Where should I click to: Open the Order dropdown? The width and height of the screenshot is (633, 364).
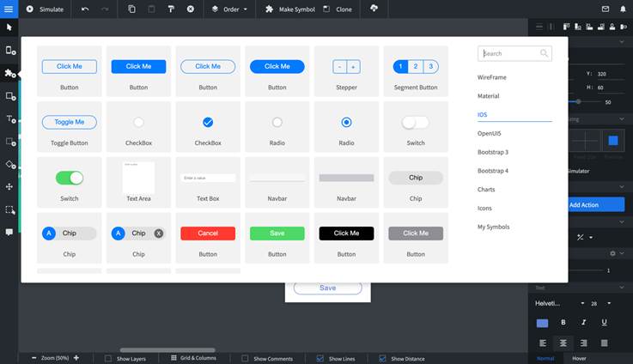coord(230,9)
